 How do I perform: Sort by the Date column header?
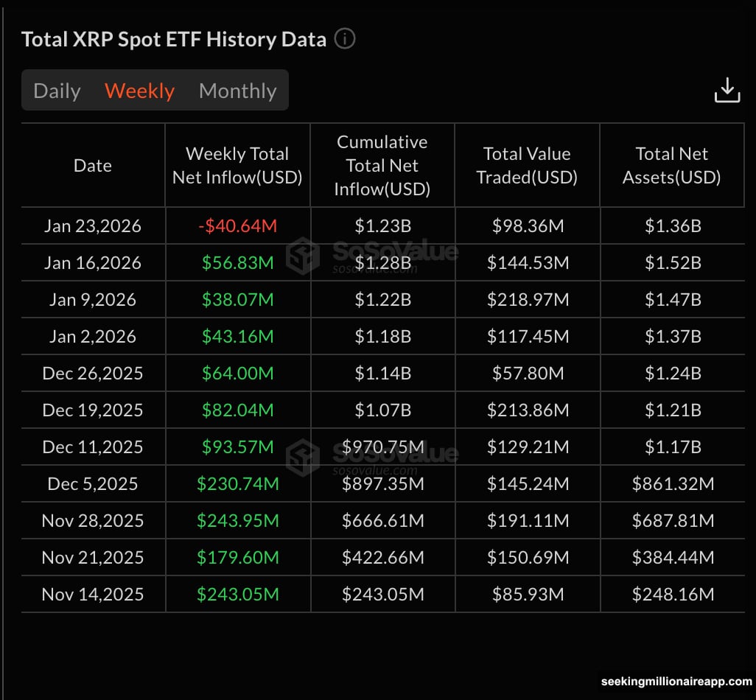point(92,165)
